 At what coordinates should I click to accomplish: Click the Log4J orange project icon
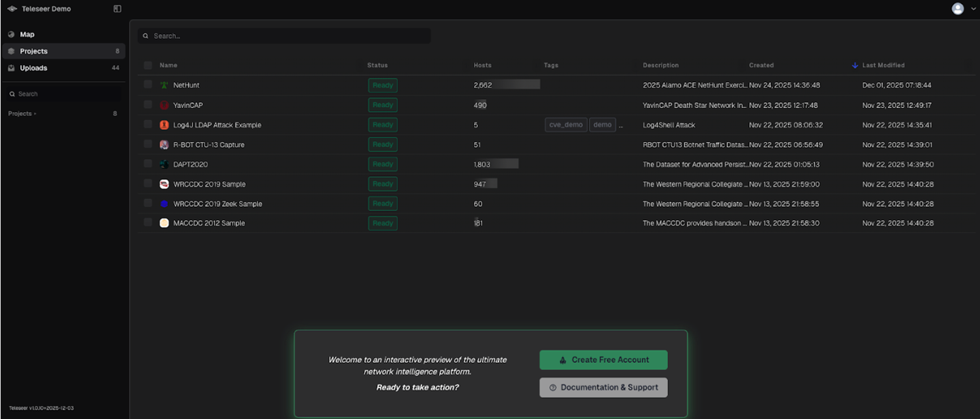pos(164,125)
